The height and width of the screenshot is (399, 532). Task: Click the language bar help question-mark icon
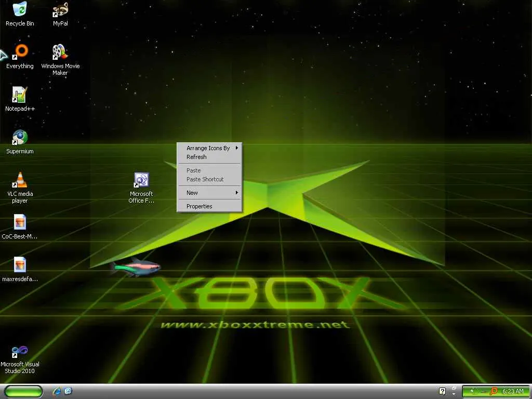tap(443, 391)
